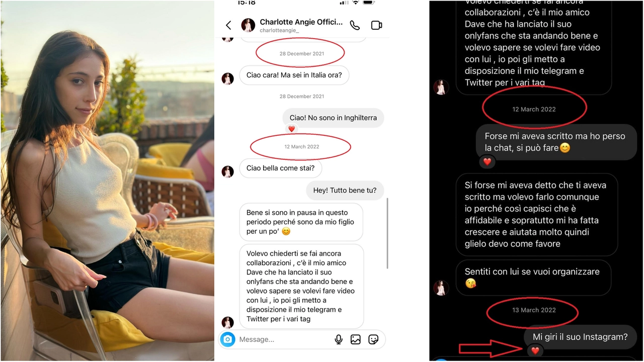Select the 'Ciao cara! Ma sei in Italia ora?' bubble
This screenshot has width=644, height=362.
pyautogui.click(x=294, y=75)
